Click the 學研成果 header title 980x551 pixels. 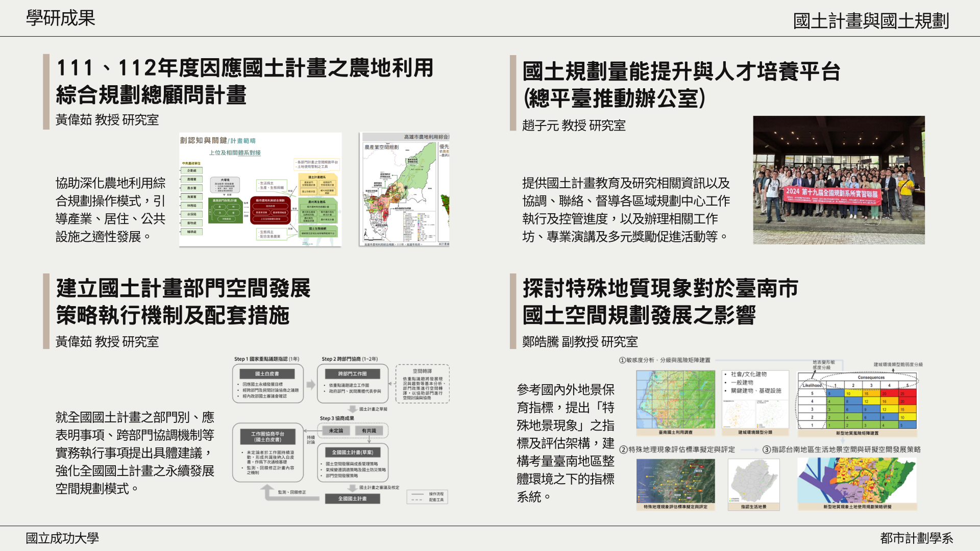(60, 18)
